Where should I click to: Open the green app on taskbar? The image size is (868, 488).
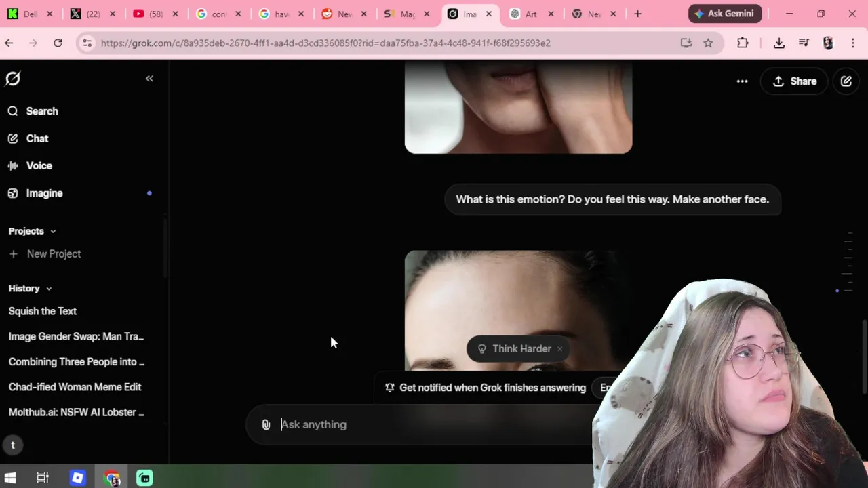tap(144, 478)
